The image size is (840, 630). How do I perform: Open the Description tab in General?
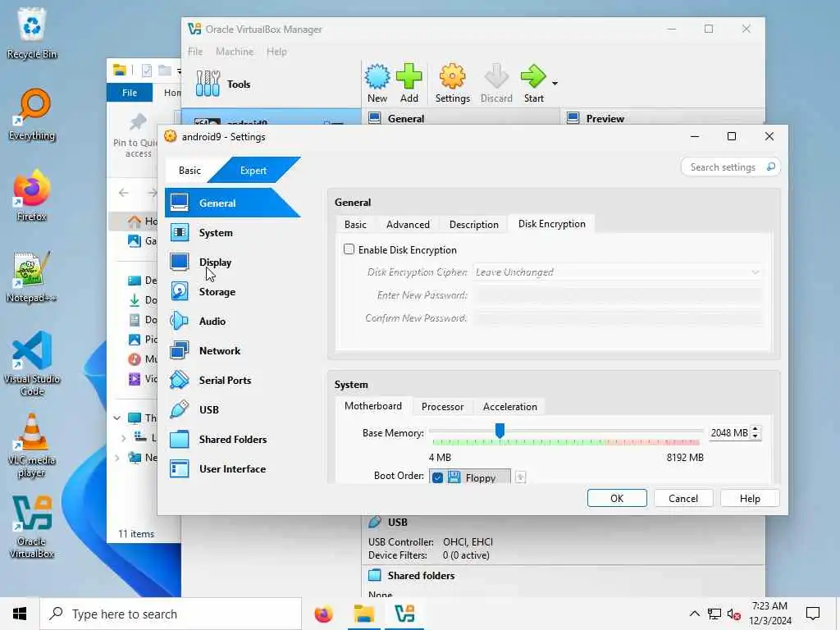click(473, 225)
